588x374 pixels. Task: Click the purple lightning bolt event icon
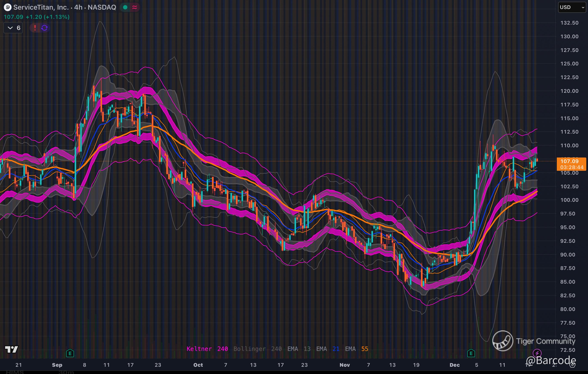(537, 353)
